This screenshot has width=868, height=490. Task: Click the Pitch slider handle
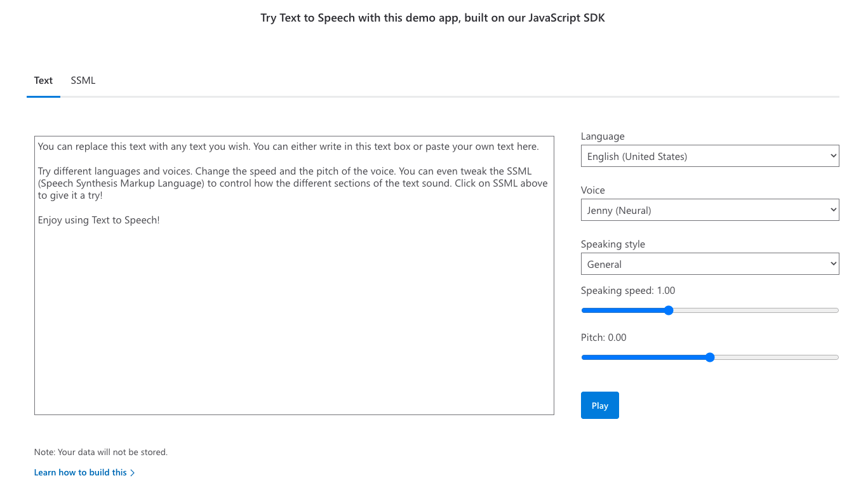(x=710, y=357)
